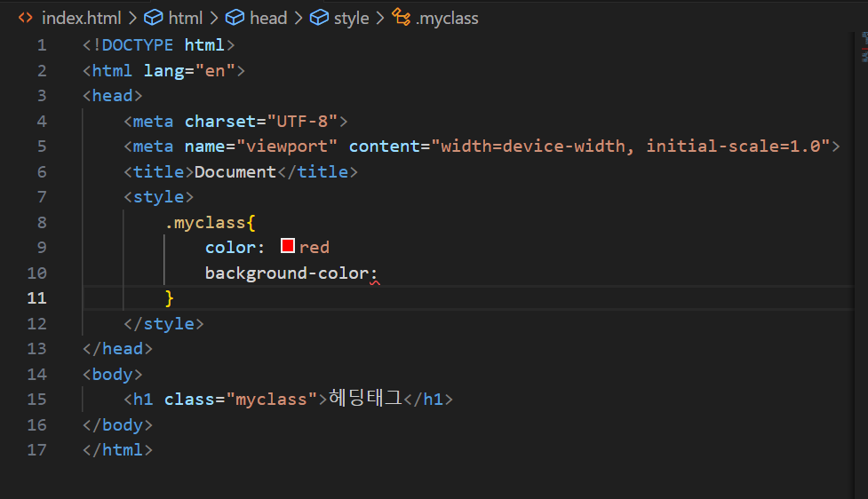Click the cube icon before head breadcrumb
Screen dimensions: 868x499
coord(235,18)
